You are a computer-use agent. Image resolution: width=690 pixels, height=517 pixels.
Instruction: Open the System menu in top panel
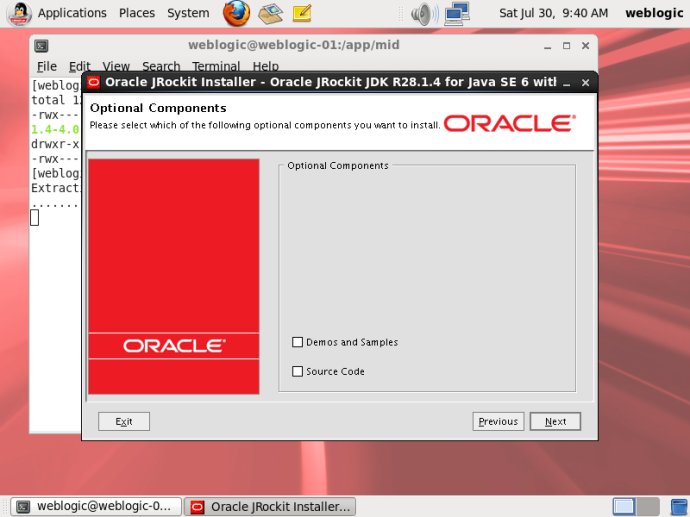pyautogui.click(x=188, y=13)
